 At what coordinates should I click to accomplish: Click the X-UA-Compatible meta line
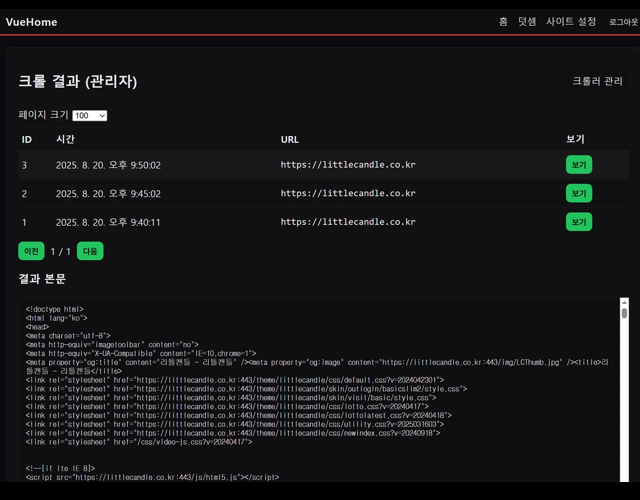pyautogui.click(x=141, y=353)
